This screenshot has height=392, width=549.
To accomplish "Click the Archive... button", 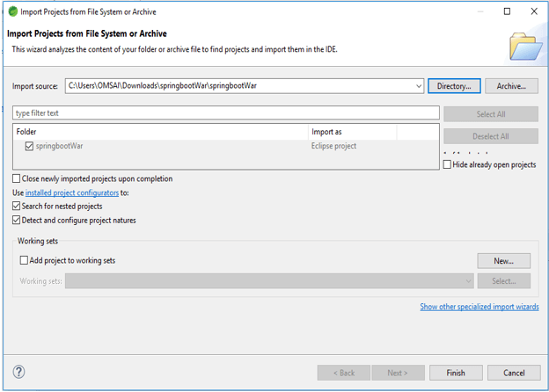I will [x=511, y=86].
